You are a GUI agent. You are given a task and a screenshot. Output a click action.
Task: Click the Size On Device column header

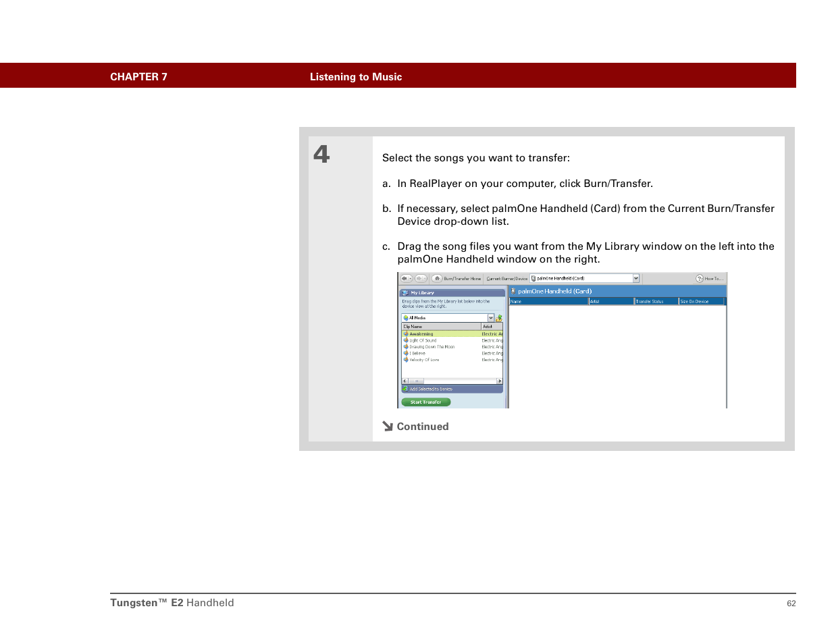click(702, 302)
